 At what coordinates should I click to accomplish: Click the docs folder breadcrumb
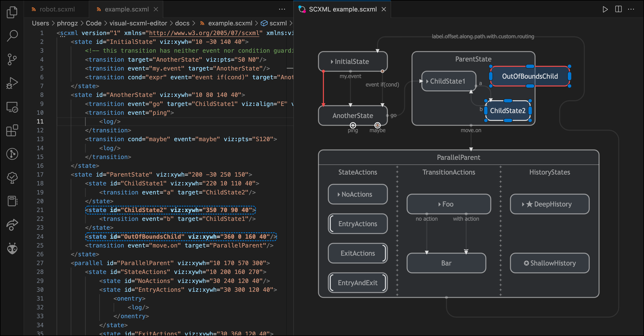point(182,23)
